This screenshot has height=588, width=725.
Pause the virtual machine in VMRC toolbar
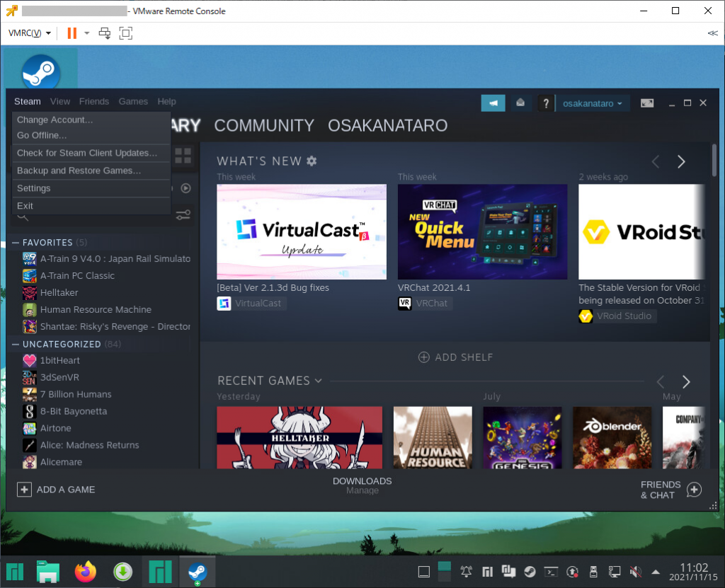pos(72,33)
